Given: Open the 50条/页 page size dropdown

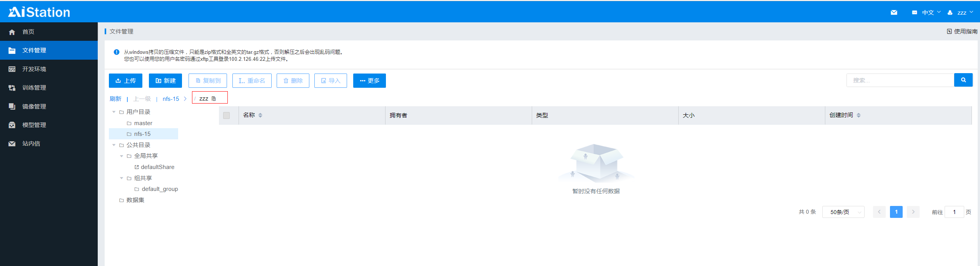Looking at the screenshot, I should coord(843,212).
